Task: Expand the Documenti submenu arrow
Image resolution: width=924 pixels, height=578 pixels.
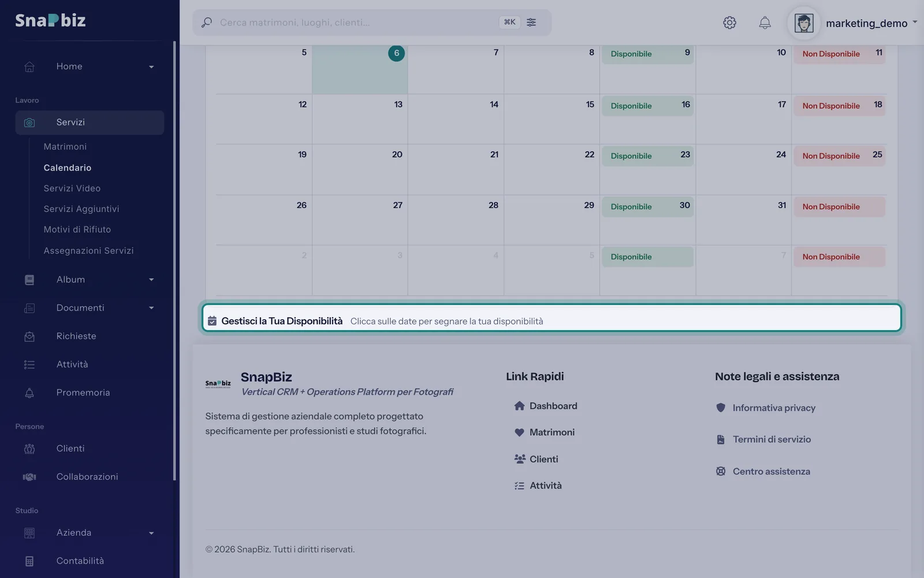Action: point(151,308)
